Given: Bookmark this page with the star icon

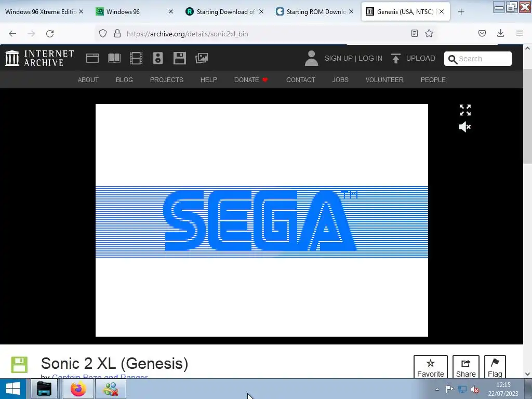Looking at the screenshot, I should click(x=429, y=34).
